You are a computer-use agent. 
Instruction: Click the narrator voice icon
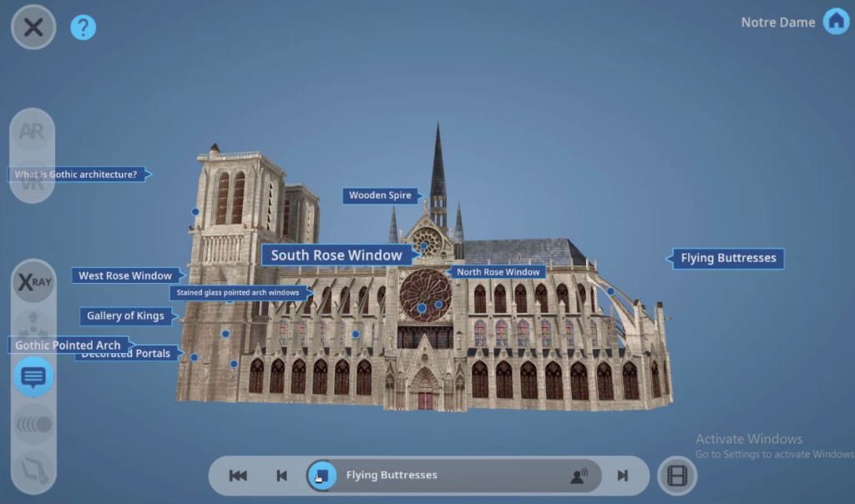(x=579, y=476)
